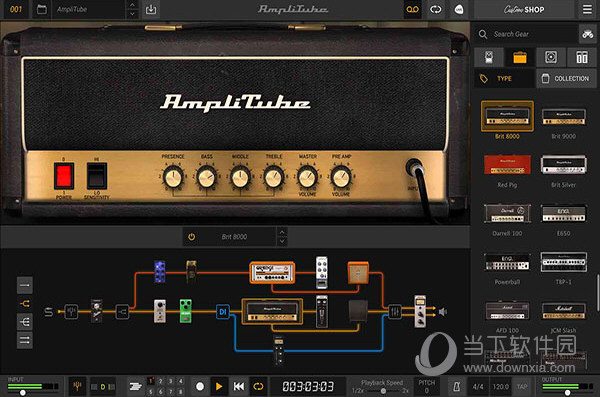Open the Custom SHOP
Viewport: 600px width, 397px height.
coord(524,9)
